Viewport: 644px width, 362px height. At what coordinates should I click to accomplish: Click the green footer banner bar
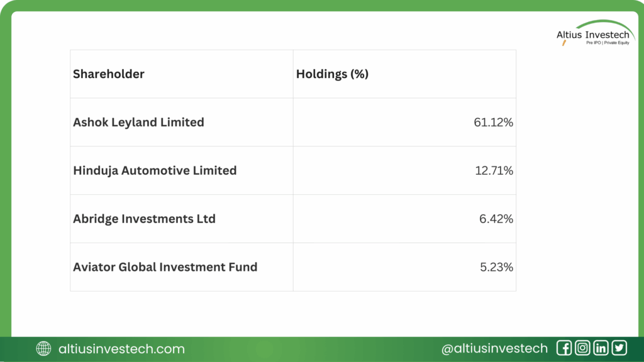point(314,349)
